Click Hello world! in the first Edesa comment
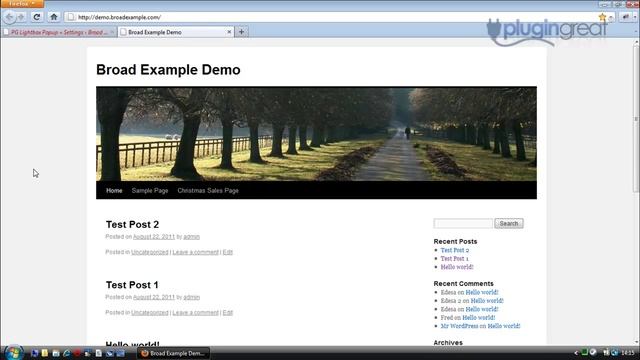This screenshot has width=640, height=360. [x=482, y=292]
